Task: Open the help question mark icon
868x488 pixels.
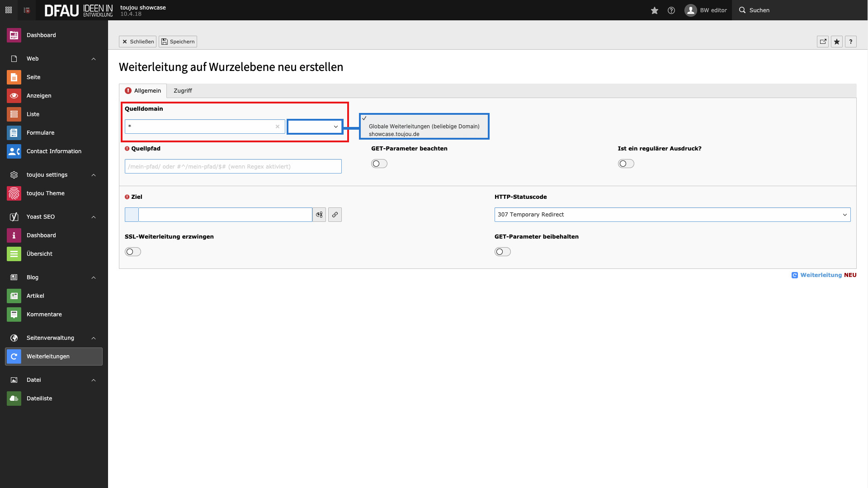Action: tap(851, 42)
